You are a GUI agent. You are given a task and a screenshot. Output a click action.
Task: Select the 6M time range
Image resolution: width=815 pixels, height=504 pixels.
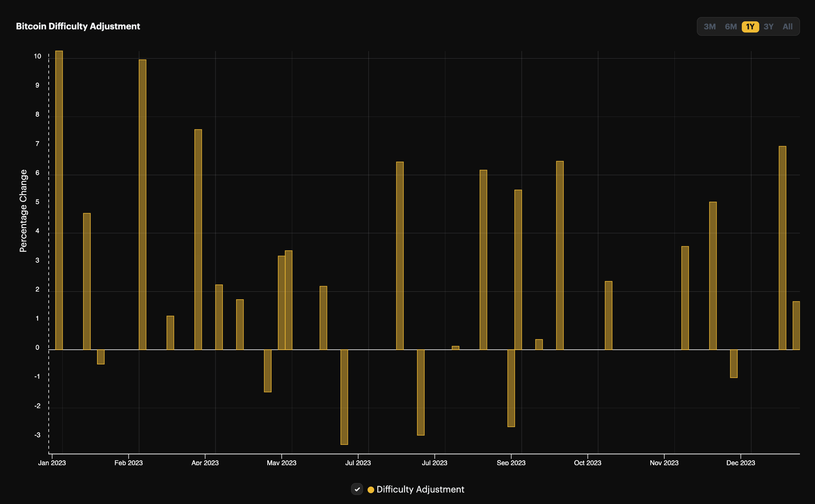click(731, 27)
